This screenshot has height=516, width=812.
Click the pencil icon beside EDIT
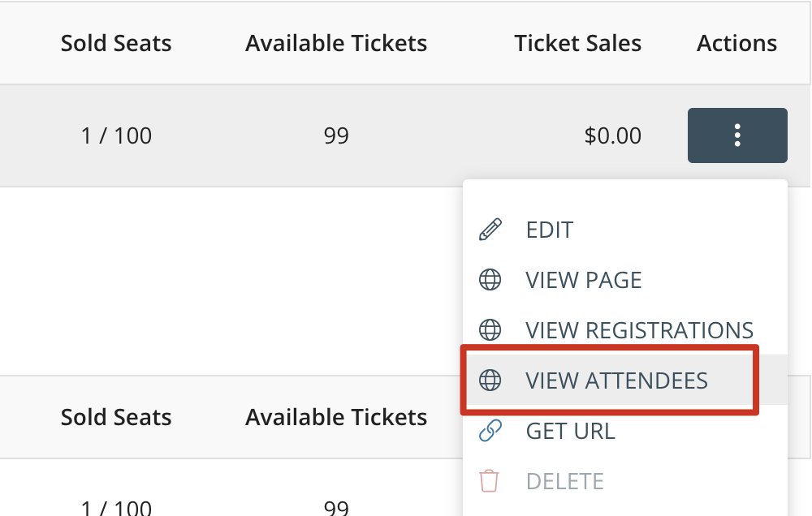pos(490,230)
